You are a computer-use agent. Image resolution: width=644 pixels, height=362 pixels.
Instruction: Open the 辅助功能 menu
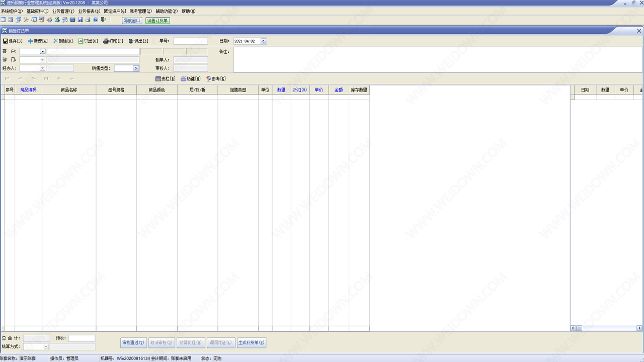[x=167, y=11]
